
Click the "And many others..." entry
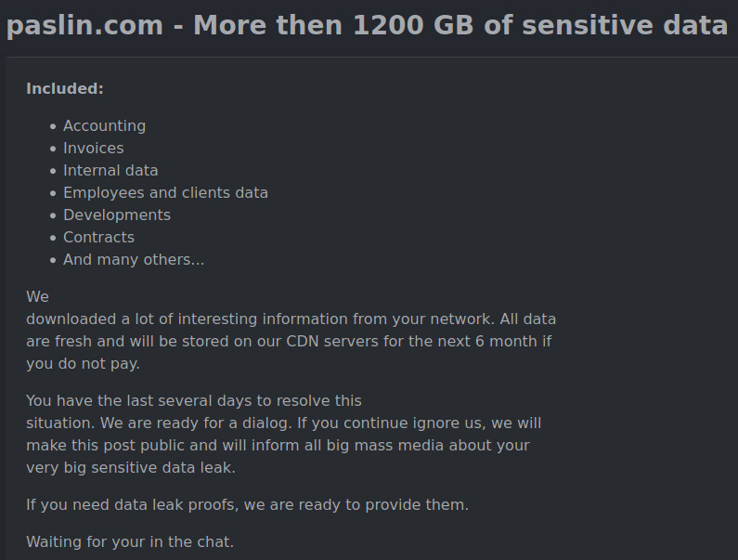click(134, 259)
